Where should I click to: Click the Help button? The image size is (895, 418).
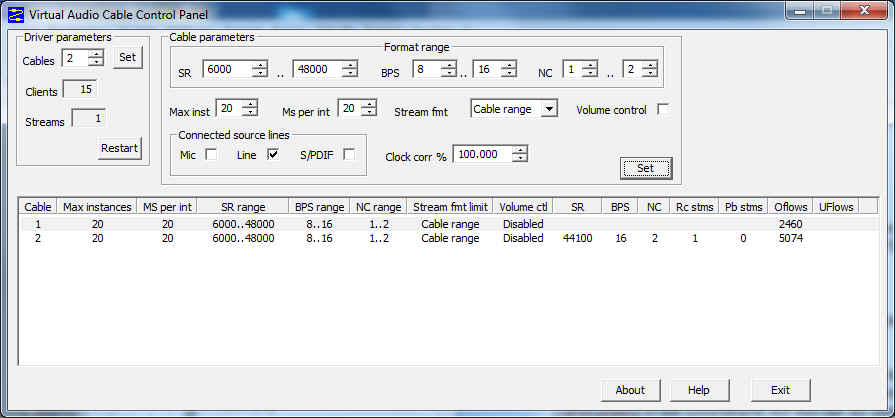pos(699,391)
